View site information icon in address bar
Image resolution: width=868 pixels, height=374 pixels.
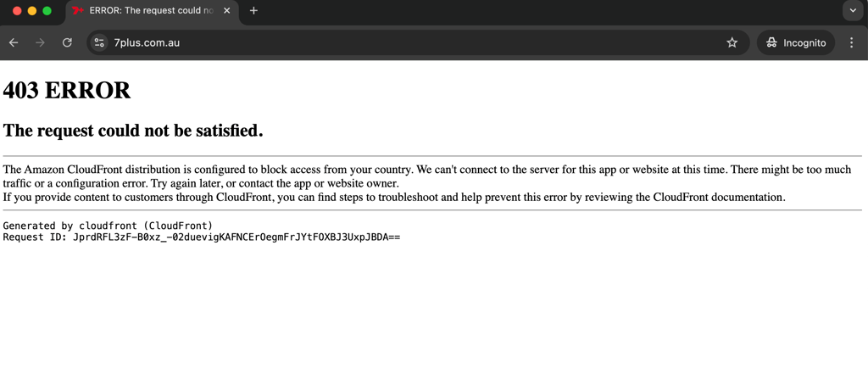click(100, 42)
